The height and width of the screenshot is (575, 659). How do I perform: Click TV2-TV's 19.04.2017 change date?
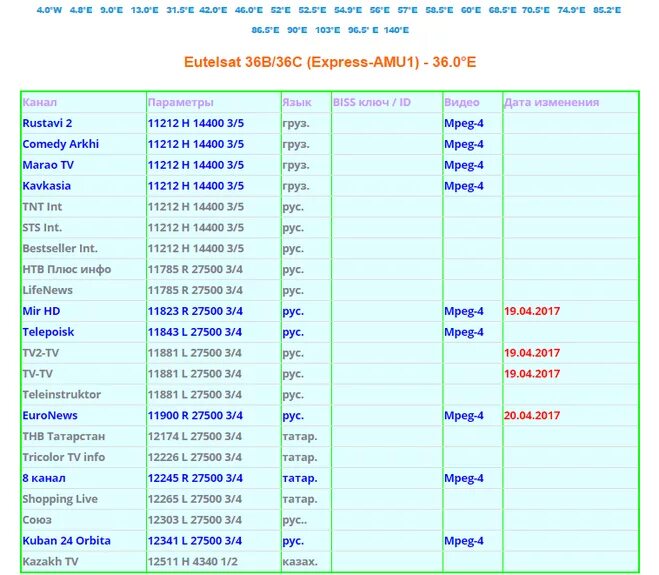click(x=532, y=353)
